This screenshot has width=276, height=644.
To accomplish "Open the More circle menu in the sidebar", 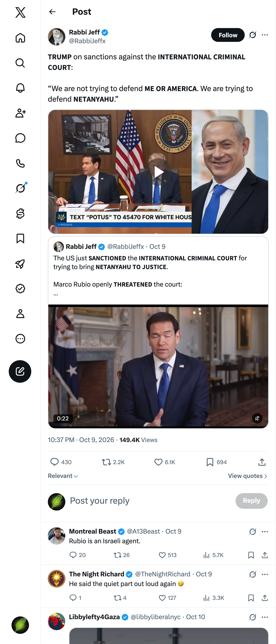I will [20, 339].
